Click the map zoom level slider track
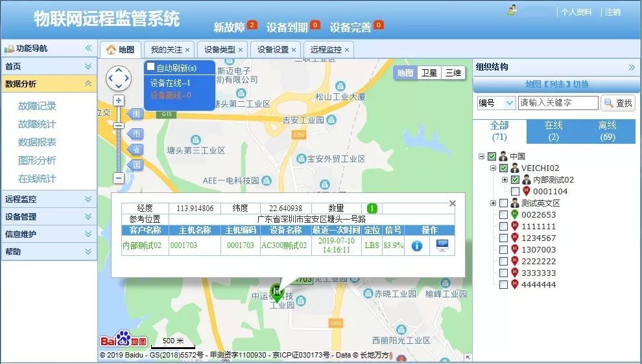 (x=119, y=139)
